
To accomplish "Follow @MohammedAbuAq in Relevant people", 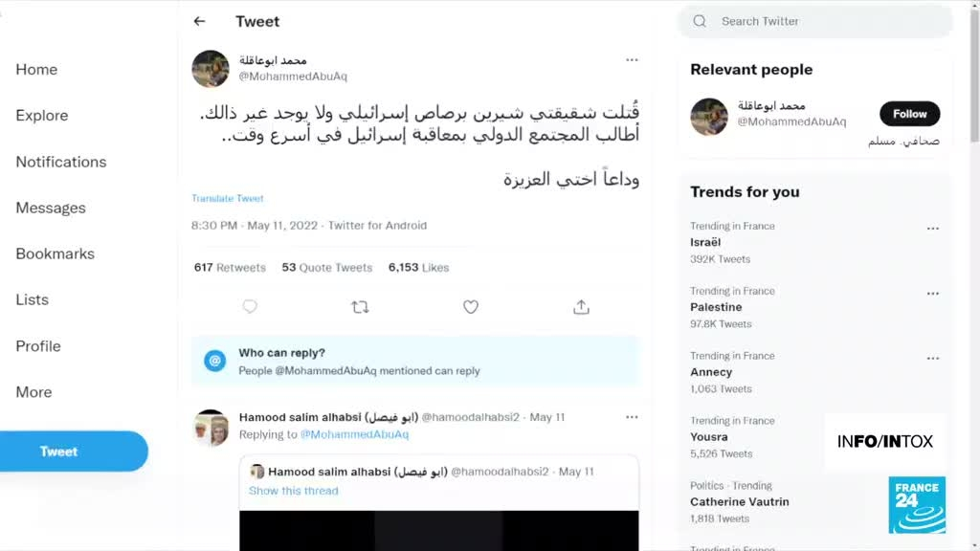I will click(909, 114).
